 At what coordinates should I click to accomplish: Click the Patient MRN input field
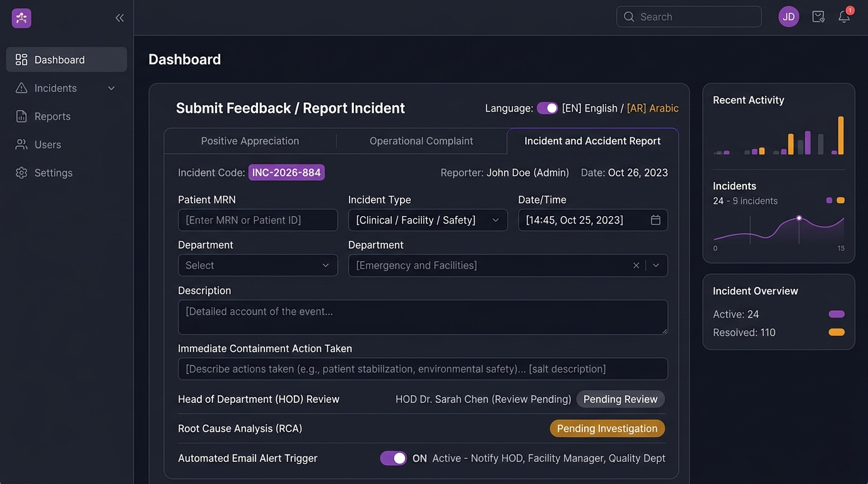click(257, 220)
